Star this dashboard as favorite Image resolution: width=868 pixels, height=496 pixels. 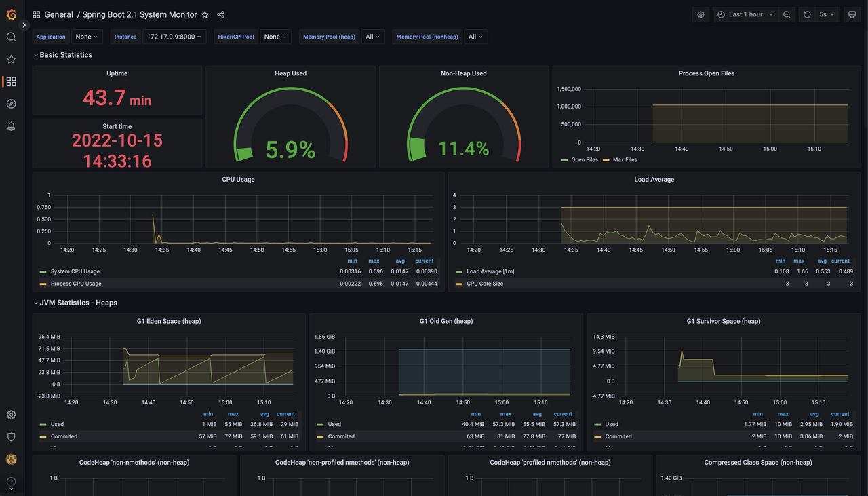(x=205, y=14)
